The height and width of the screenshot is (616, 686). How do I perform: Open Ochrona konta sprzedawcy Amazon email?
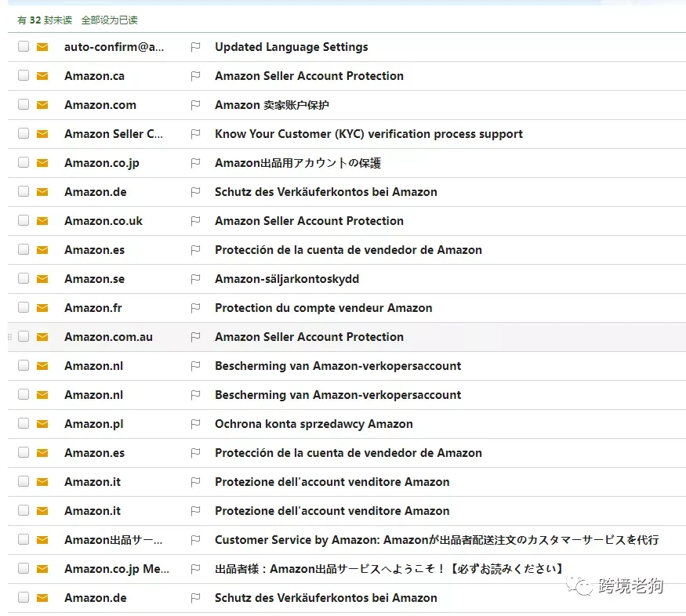[x=314, y=424]
